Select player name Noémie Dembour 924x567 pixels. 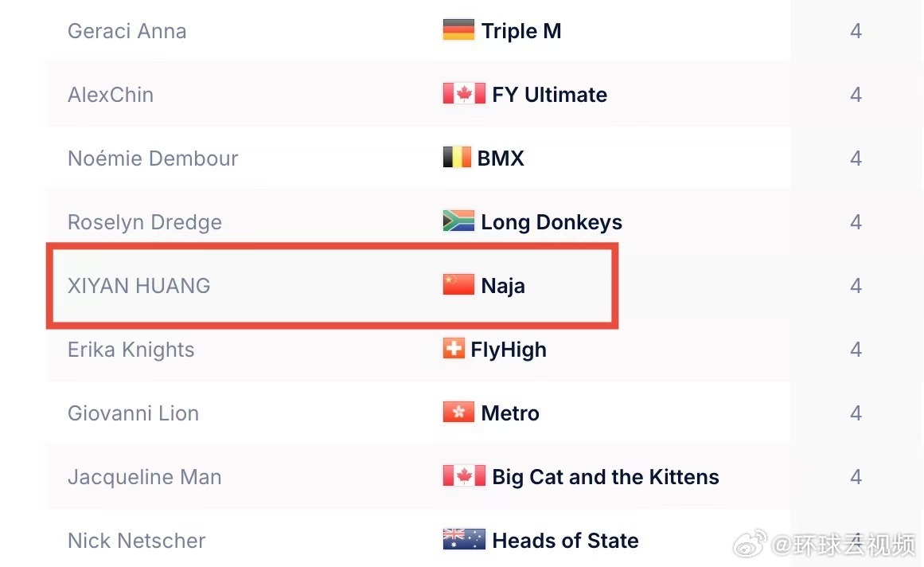[x=154, y=158]
